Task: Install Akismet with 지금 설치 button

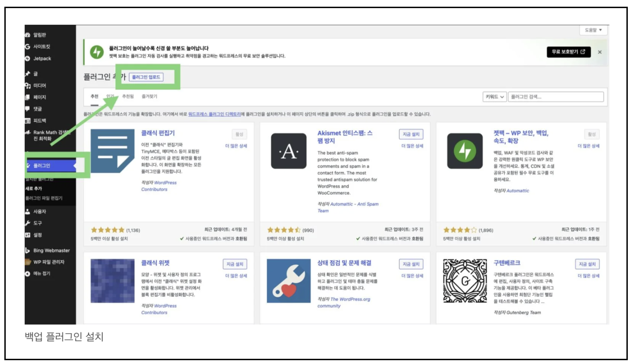Action: pos(411,134)
